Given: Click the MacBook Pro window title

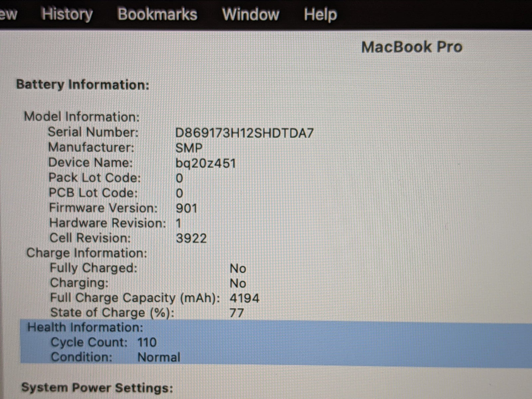Looking at the screenshot, I should tap(412, 47).
